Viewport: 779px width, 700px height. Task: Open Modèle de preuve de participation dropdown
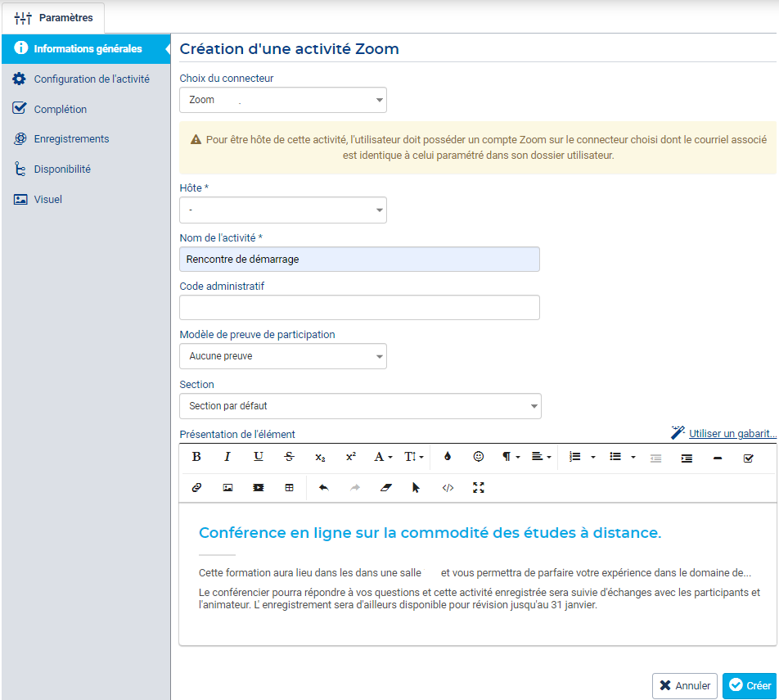282,356
